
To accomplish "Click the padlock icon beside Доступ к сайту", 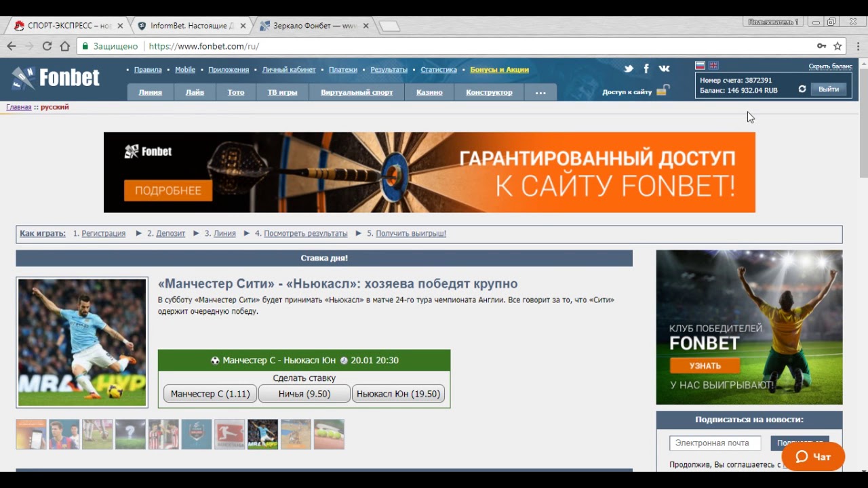I will click(663, 91).
